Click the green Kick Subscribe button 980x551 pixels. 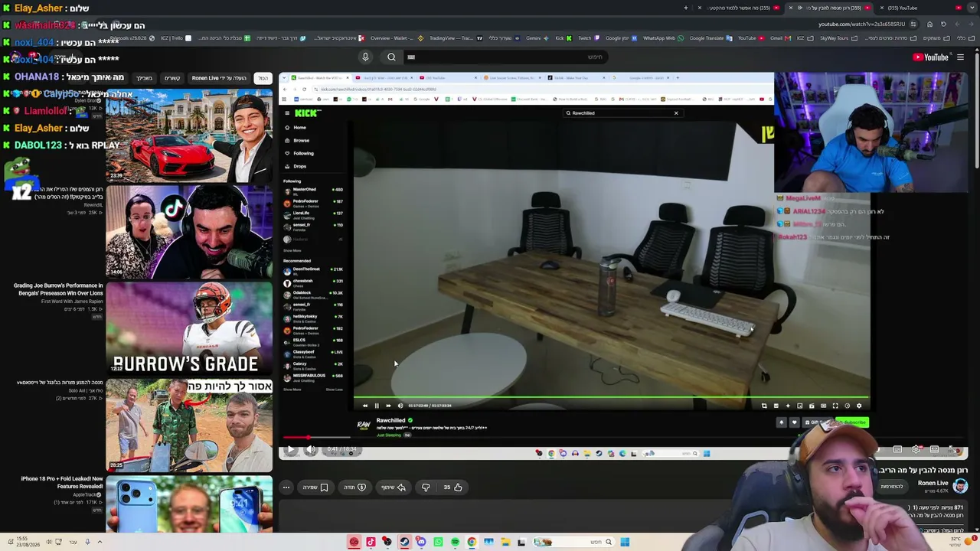[851, 422]
